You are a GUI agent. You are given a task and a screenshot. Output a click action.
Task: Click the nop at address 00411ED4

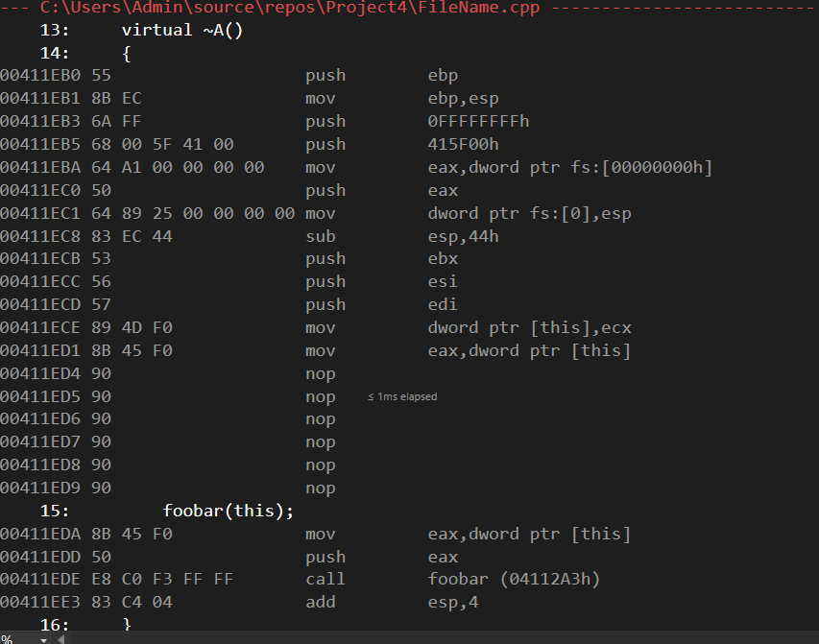pyautogui.click(x=320, y=374)
